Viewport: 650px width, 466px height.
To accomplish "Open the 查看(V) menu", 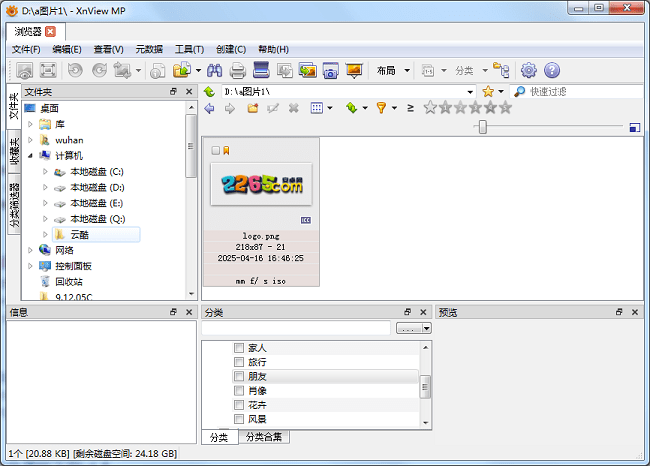I will (109, 49).
